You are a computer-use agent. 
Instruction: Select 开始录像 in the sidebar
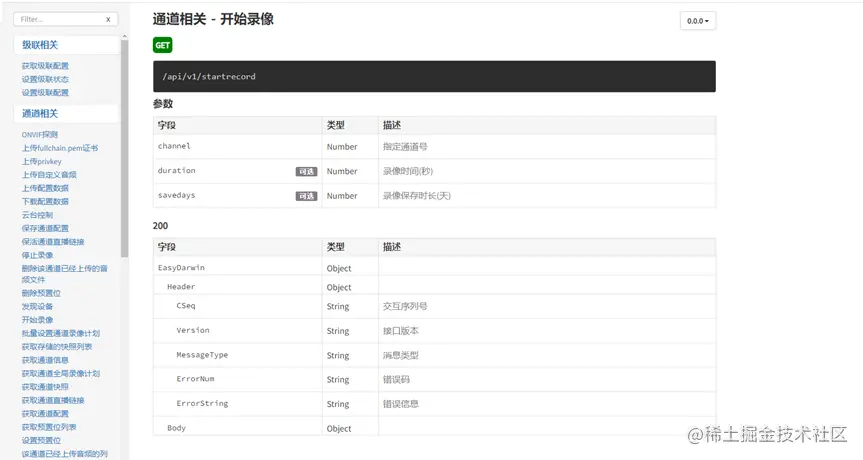point(37,320)
